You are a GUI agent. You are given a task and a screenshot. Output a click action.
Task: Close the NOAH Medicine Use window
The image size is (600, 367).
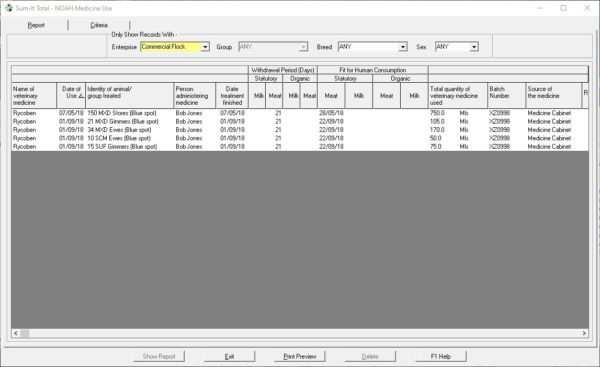click(587, 8)
